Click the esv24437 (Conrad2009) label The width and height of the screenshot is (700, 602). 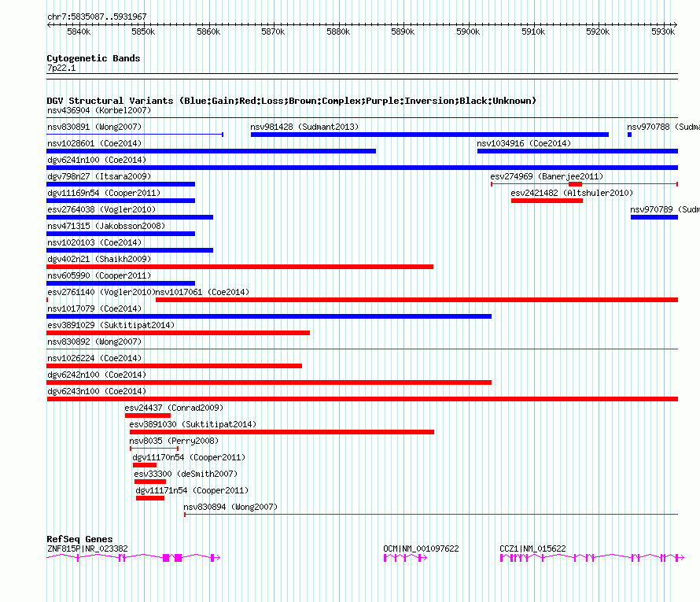(x=174, y=408)
